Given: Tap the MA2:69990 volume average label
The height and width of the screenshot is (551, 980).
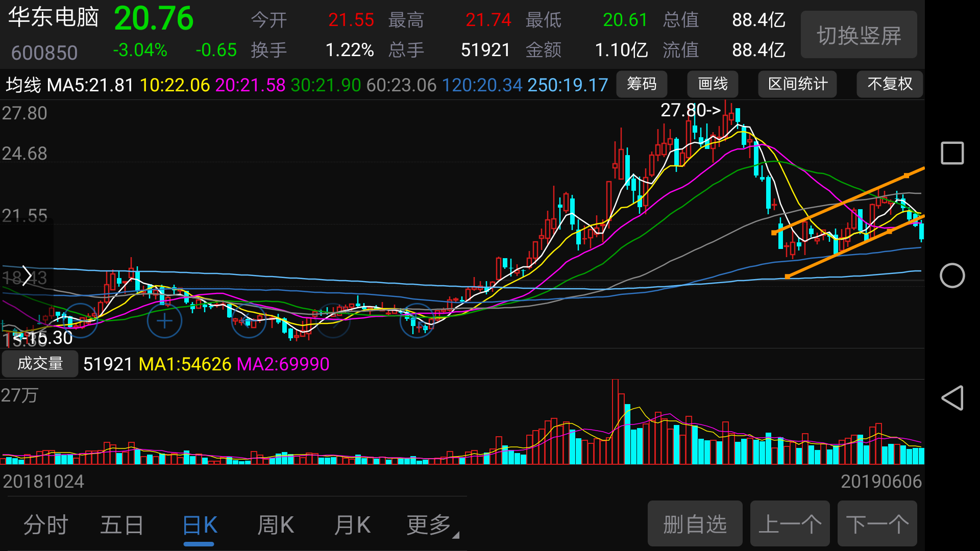Looking at the screenshot, I should 283,364.
